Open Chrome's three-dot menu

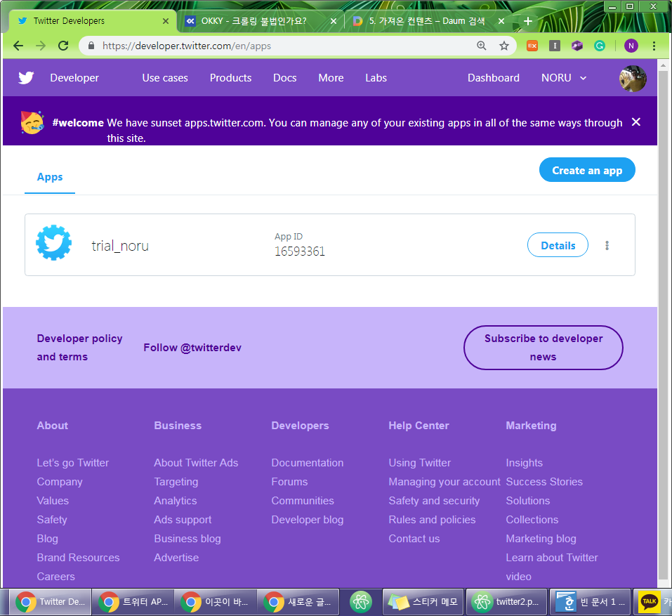654,46
